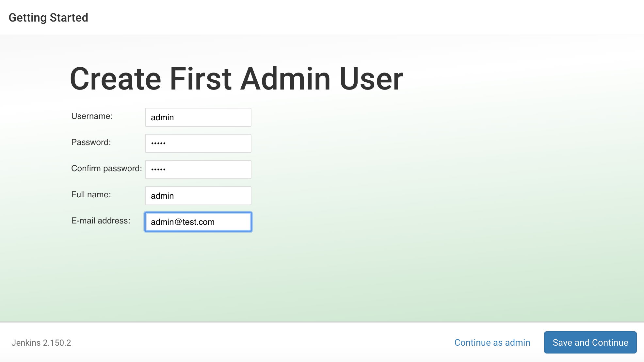Image resolution: width=644 pixels, height=362 pixels.
Task: Click the E-mail address: label
Action: click(101, 221)
